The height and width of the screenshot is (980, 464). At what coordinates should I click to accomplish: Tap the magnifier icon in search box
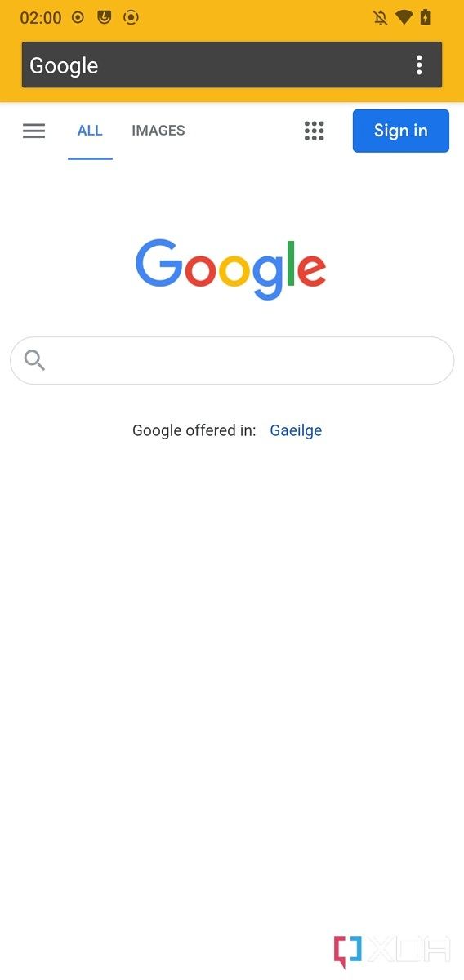pos(34,360)
